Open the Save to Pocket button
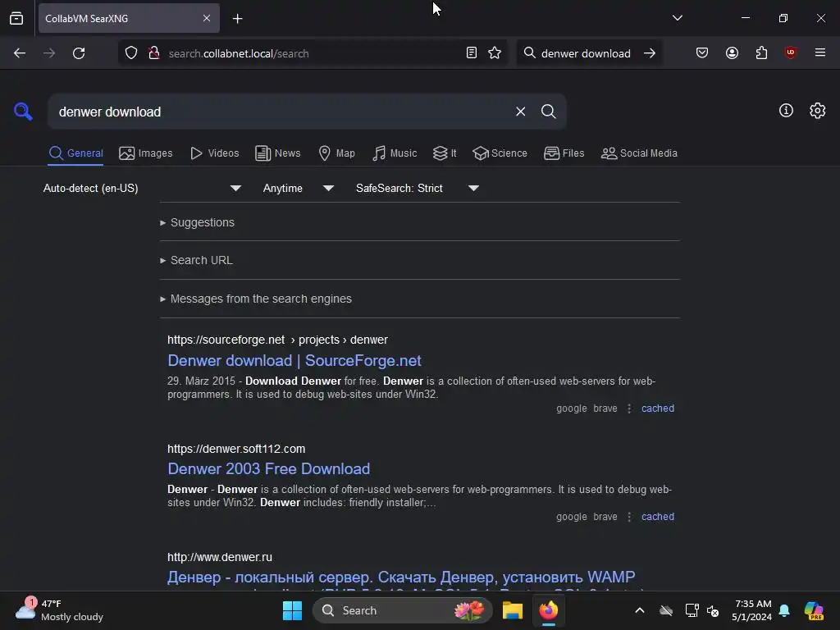 pos(702,52)
